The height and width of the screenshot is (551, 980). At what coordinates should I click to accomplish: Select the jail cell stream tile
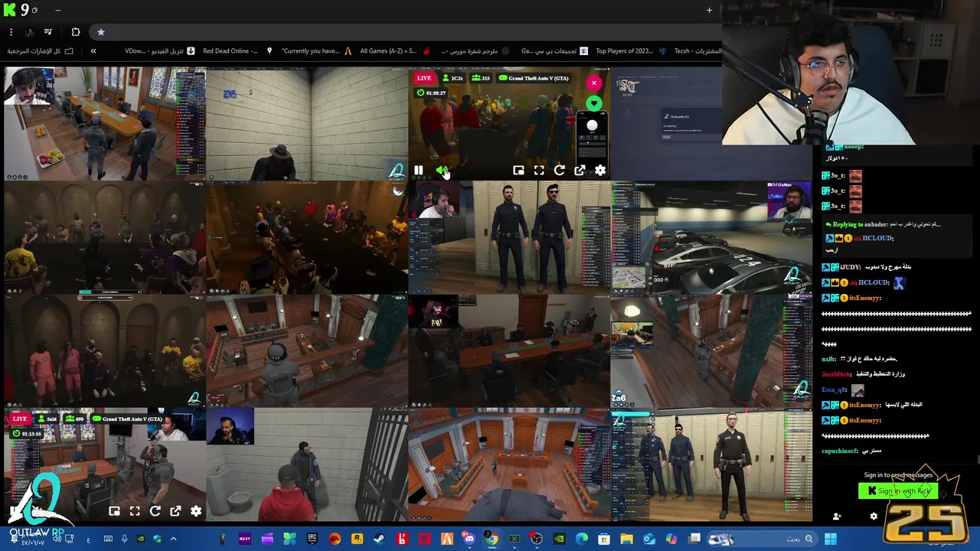tap(306, 465)
